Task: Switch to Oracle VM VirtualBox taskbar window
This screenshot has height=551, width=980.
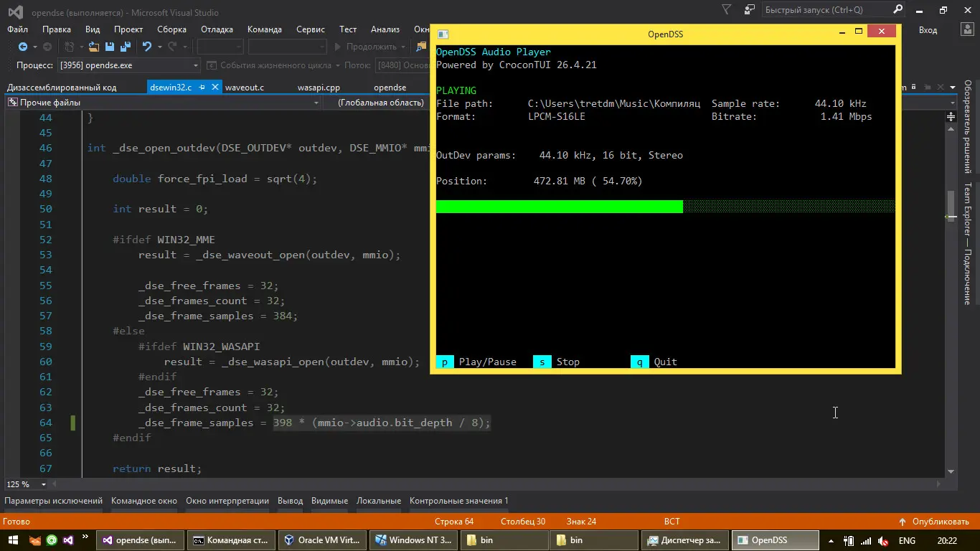Action: pos(322,540)
